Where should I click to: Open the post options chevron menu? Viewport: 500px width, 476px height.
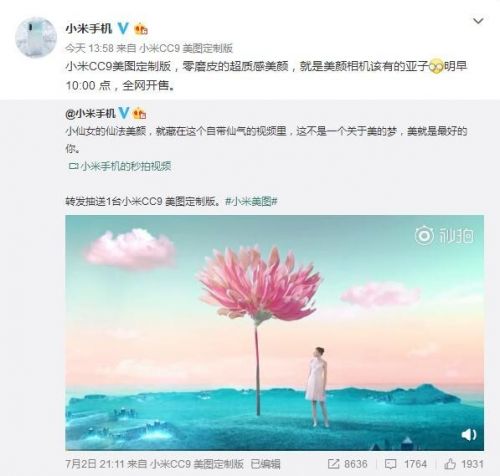point(478,21)
